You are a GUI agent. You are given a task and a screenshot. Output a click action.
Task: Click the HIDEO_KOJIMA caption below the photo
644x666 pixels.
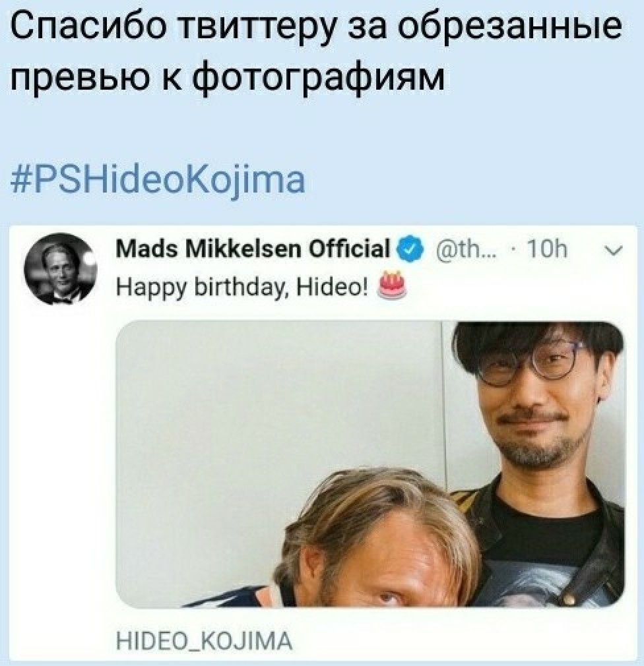(205, 641)
